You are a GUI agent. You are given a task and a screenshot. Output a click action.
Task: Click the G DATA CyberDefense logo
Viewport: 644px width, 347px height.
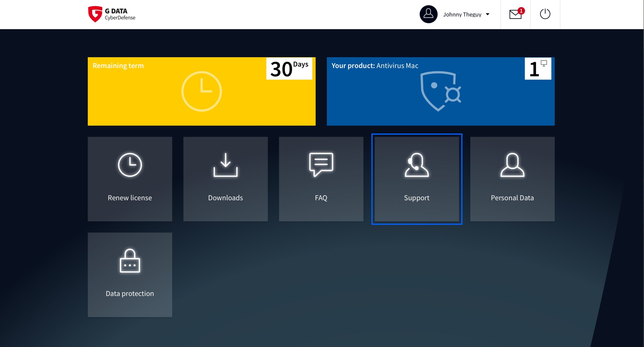point(112,14)
